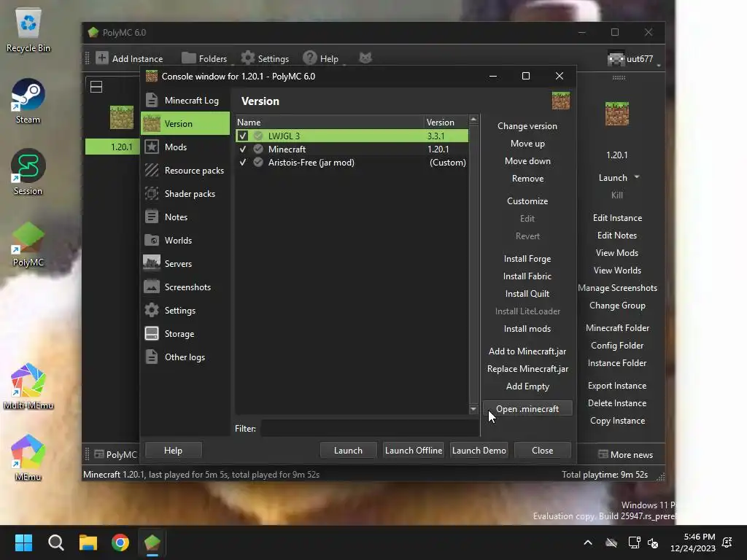This screenshot has height=560, width=747.
Task: Open Folders menu in PolyMC toolbar
Action: [x=204, y=58]
